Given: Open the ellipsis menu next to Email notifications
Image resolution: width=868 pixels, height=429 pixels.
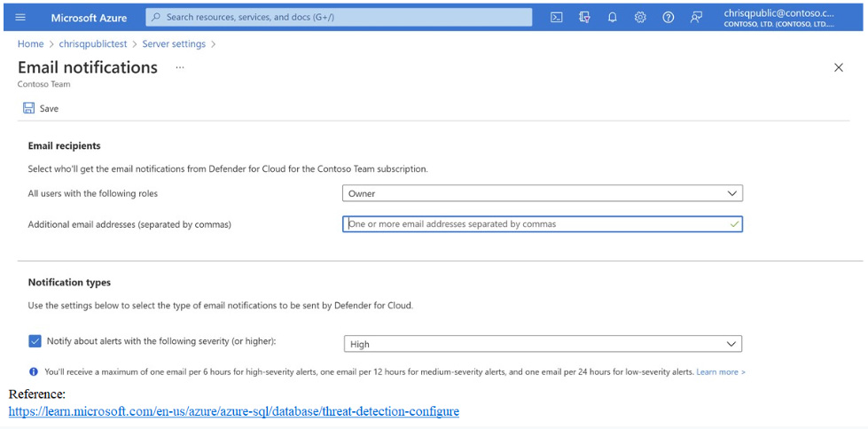Looking at the screenshot, I should (180, 67).
